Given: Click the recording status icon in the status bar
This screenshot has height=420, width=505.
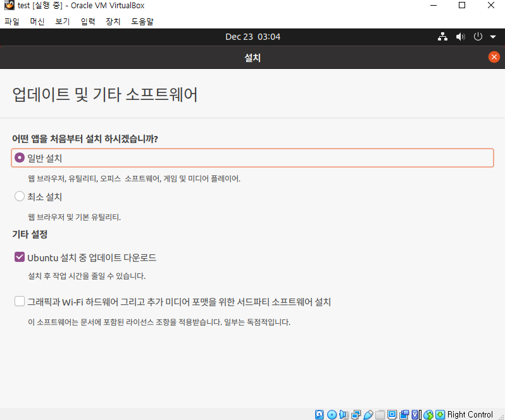Looking at the screenshot, I should (404, 414).
